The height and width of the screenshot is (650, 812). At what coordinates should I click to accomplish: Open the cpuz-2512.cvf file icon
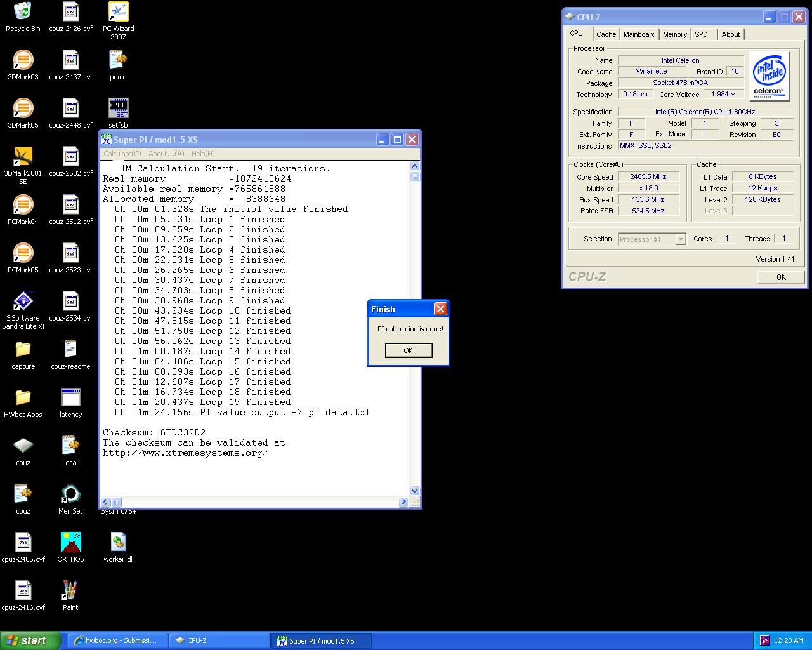70,210
